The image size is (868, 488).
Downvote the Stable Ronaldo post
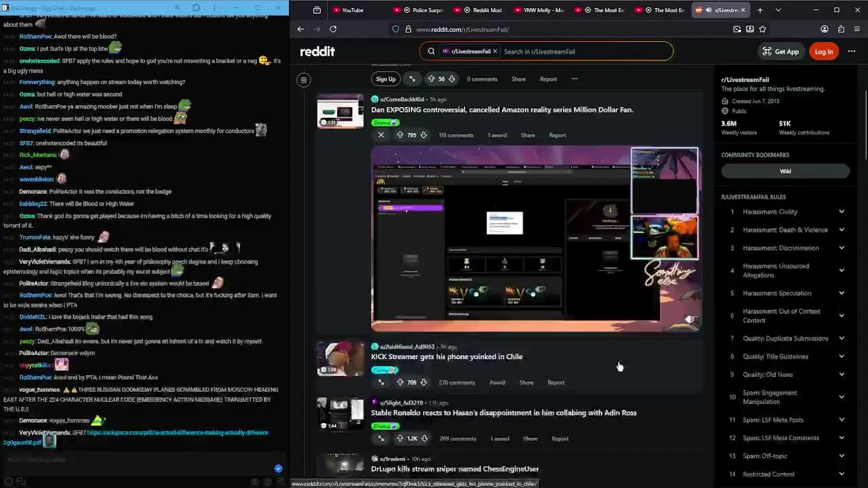[425, 439]
